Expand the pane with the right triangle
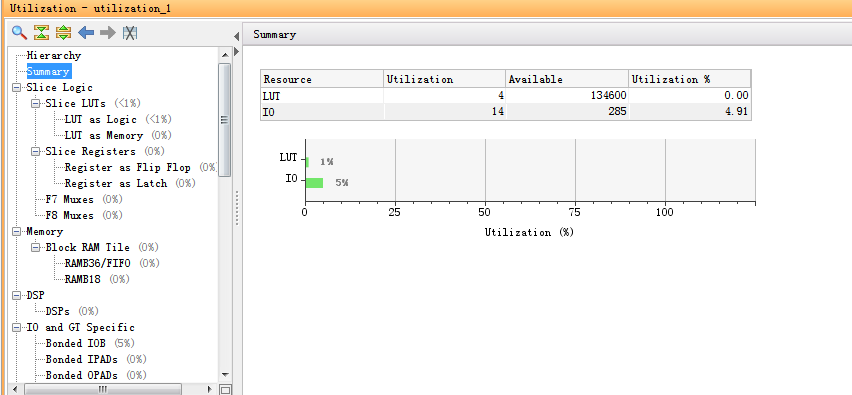 [x=236, y=52]
